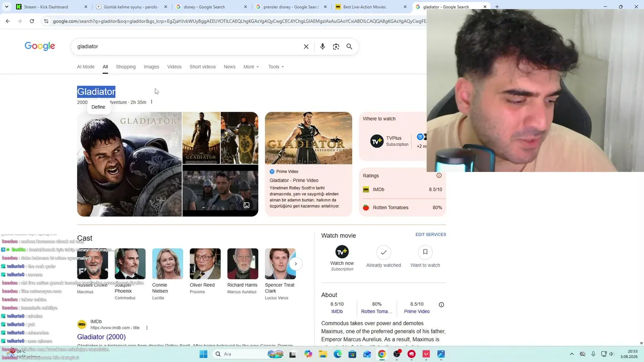The height and width of the screenshot is (362, 644).
Task: Open Connie Nielsen cast photo
Action: click(x=168, y=264)
